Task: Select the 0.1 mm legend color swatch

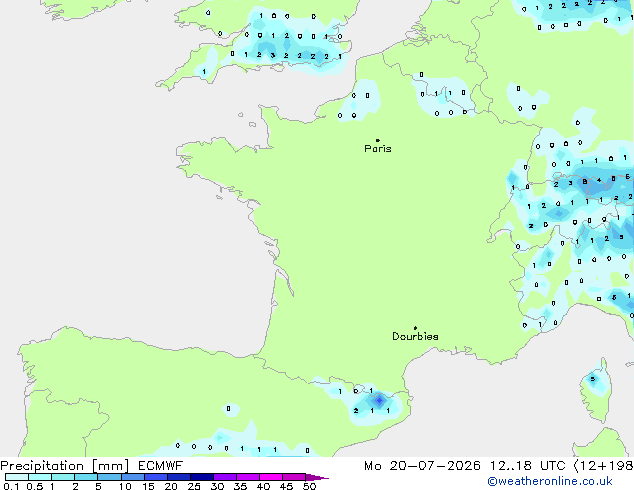Action: [x=17, y=477]
